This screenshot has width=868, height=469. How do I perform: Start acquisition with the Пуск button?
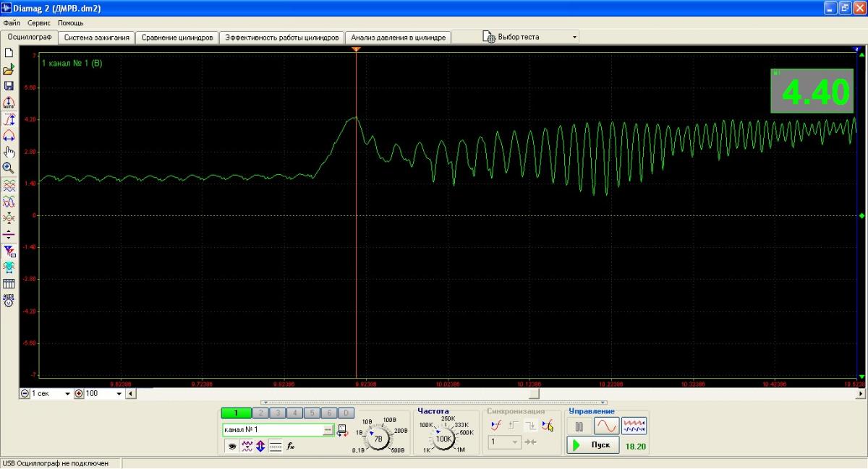(x=593, y=446)
